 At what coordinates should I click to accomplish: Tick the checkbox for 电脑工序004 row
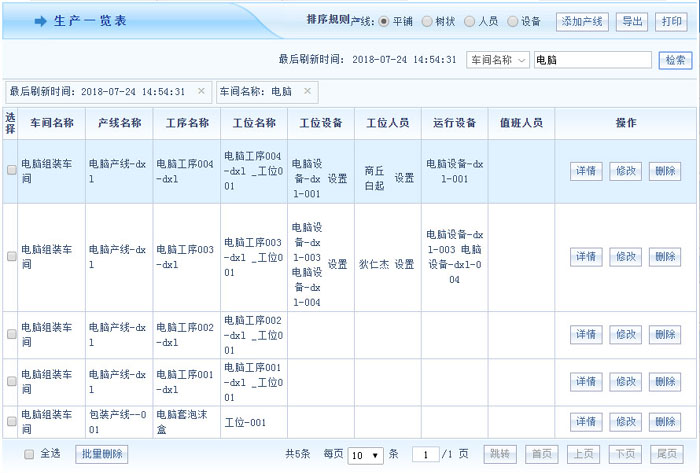pyautogui.click(x=11, y=170)
